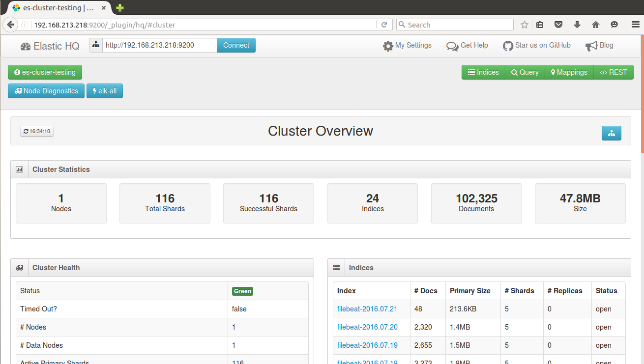Open Firefox hamburger menu
644x364 pixels.
(x=635, y=25)
